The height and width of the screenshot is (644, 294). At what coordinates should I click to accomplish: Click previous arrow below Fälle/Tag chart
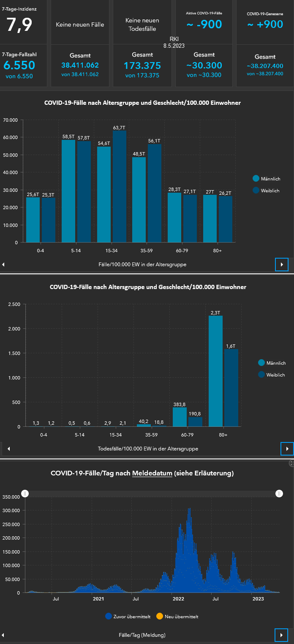4,635
